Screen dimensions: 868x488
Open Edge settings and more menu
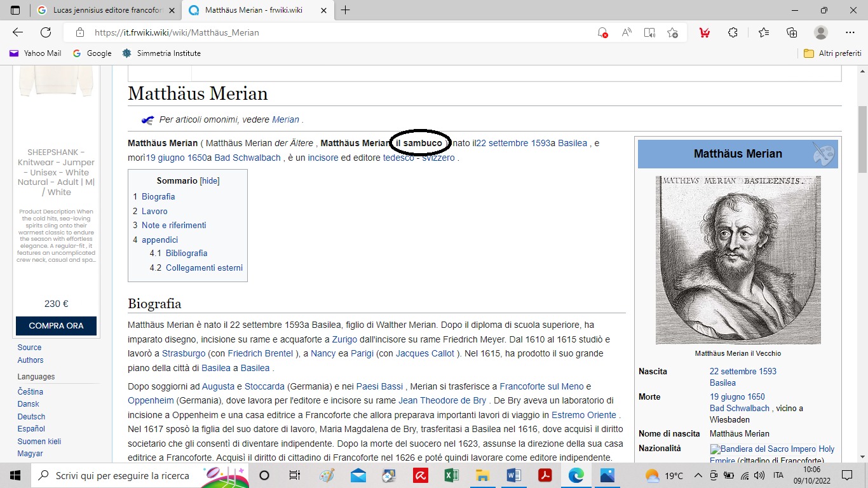pos(850,32)
